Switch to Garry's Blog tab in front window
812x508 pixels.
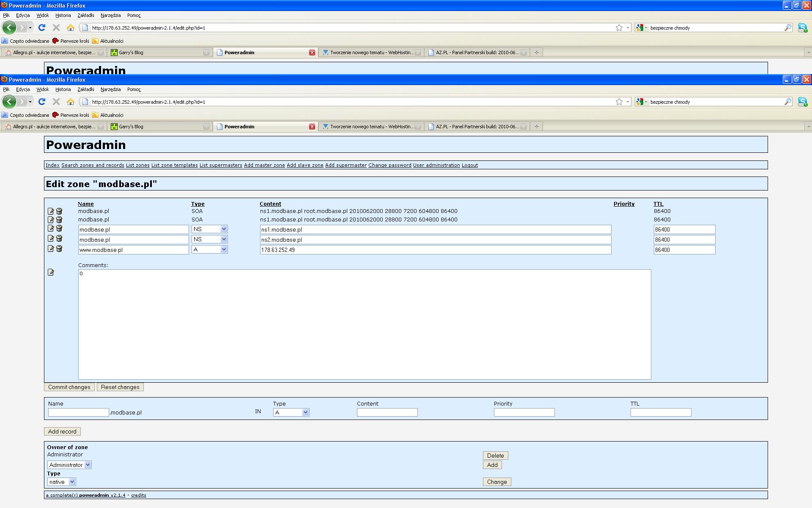(160, 127)
